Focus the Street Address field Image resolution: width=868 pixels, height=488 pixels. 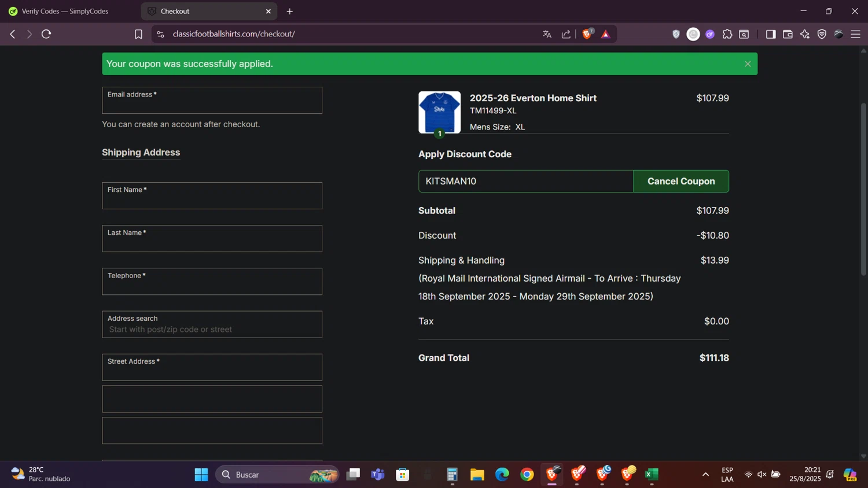click(212, 367)
